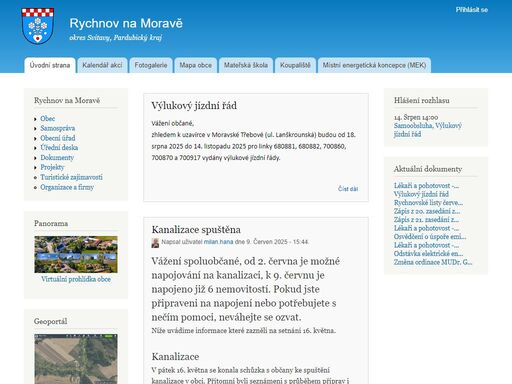This screenshot has height=384, width=512.
Task: Click the Panorama village thumbnail image
Action: point(76,254)
